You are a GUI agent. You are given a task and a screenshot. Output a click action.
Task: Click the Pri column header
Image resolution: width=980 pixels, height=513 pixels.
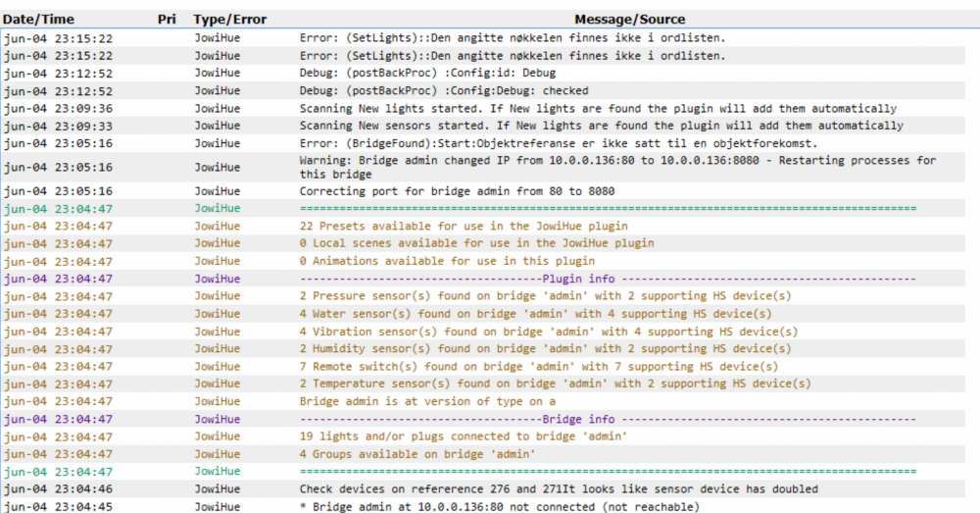pyautogui.click(x=167, y=20)
